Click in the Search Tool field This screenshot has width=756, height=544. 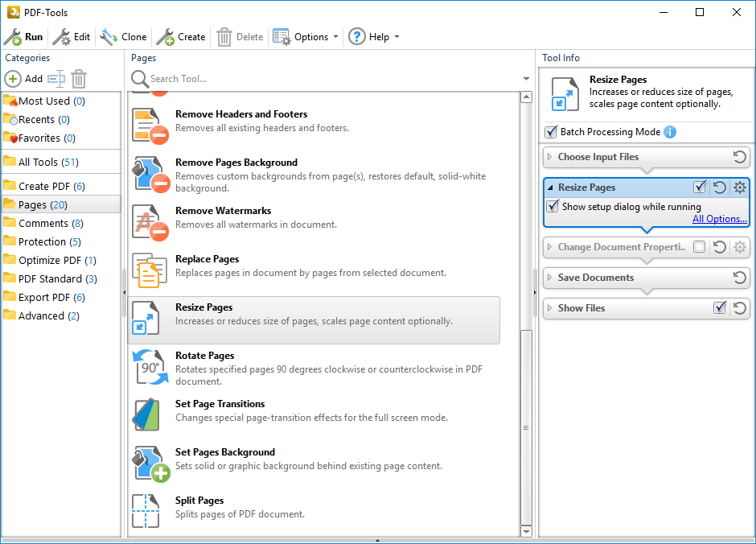coord(330,79)
